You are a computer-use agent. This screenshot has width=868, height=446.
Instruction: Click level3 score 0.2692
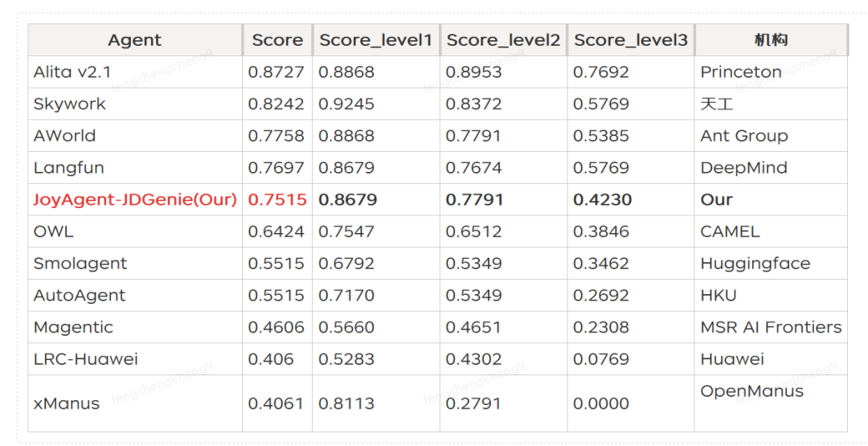(601, 296)
